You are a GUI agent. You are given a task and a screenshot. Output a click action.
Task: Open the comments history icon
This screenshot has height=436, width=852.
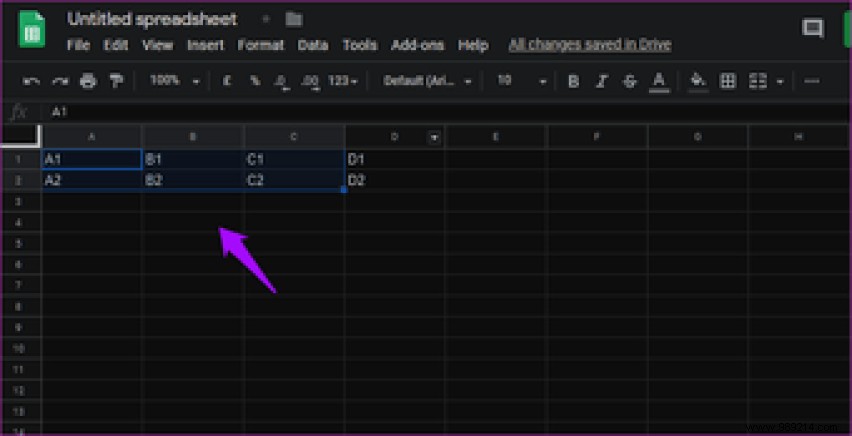pos(813,28)
